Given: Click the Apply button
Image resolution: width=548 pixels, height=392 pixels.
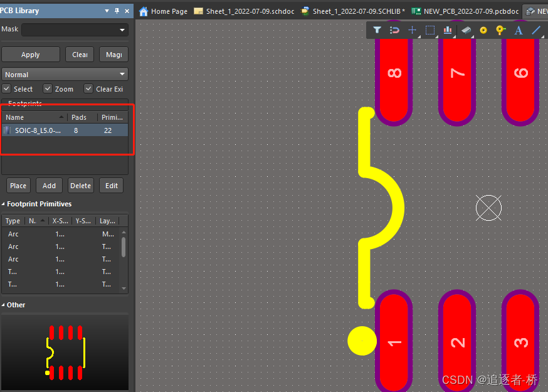Looking at the screenshot, I should pyautogui.click(x=30, y=55).
